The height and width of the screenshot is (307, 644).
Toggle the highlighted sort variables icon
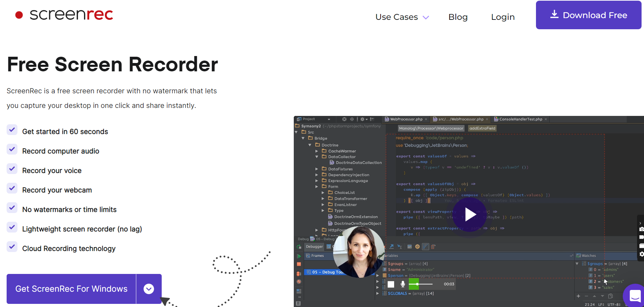point(426,247)
